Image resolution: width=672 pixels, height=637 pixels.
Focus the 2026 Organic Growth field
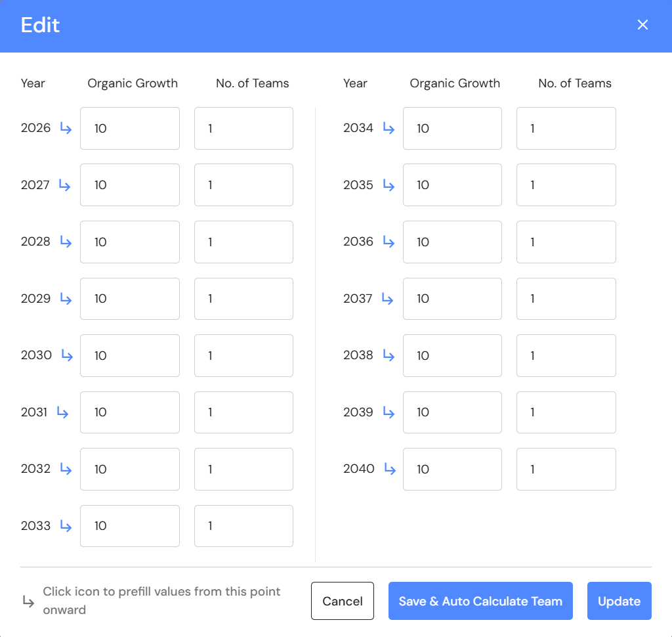pyautogui.click(x=130, y=129)
